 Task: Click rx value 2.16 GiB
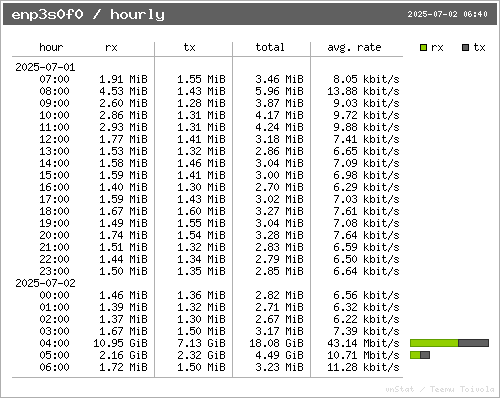pyautogui.click(x=123, y=355)
